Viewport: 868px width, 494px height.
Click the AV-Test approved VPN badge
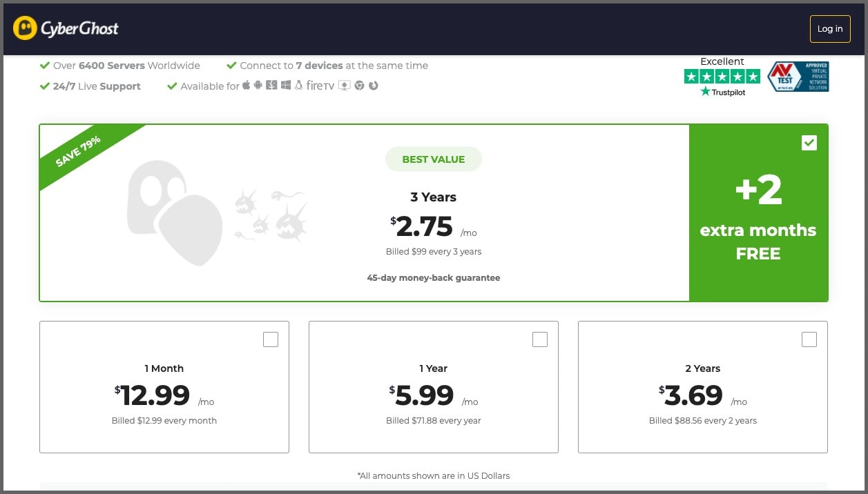pyautogui.click(x=798, y=77)
